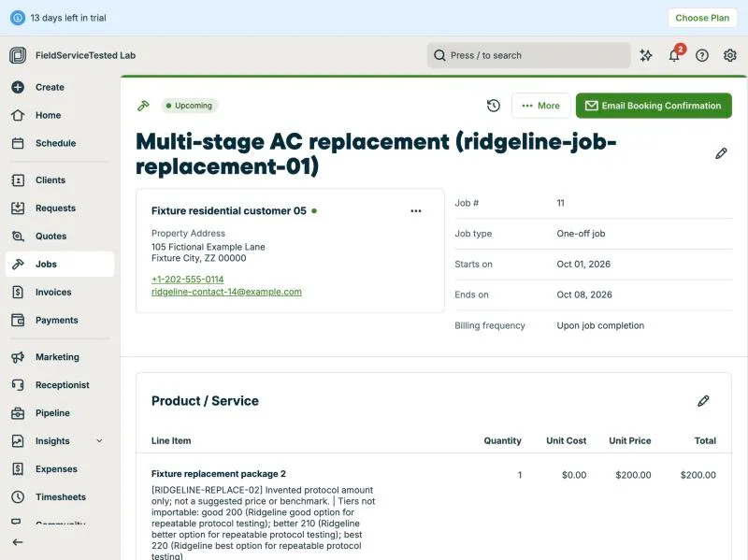Click Create in the sidebar
This screenshot has width=748, height=560.
click(x=60, y=87)
